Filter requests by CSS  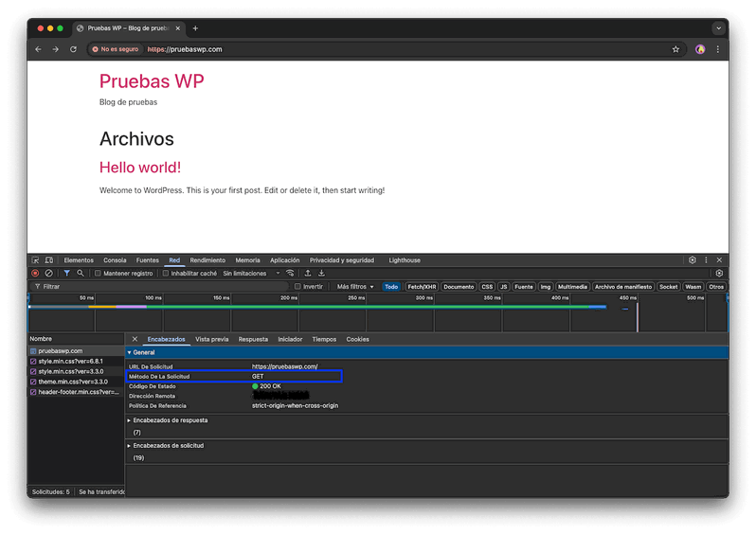(x=487, y=287)
